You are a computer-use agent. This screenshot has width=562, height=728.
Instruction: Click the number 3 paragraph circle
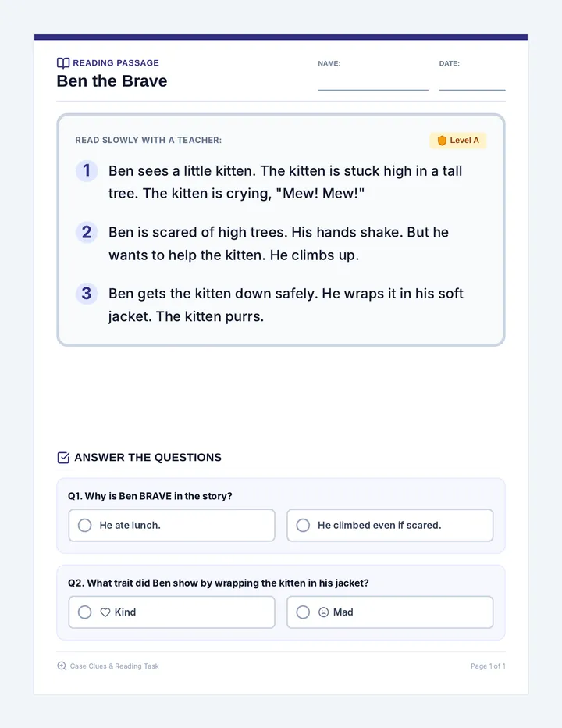87,294
